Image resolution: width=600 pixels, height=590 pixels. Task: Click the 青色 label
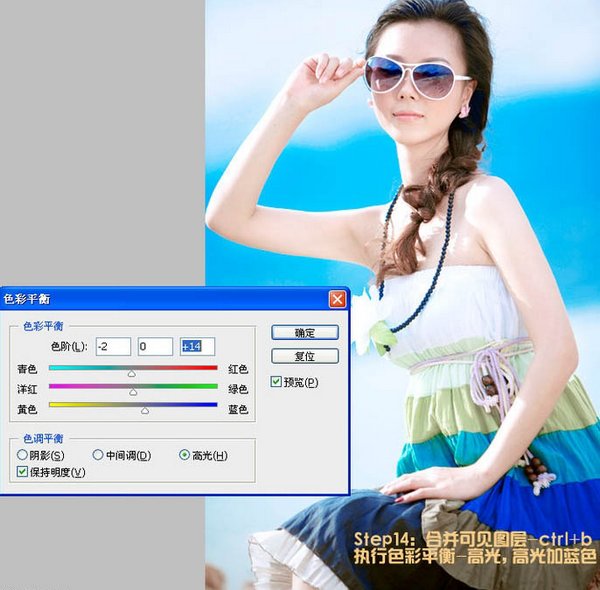(27, 369)
